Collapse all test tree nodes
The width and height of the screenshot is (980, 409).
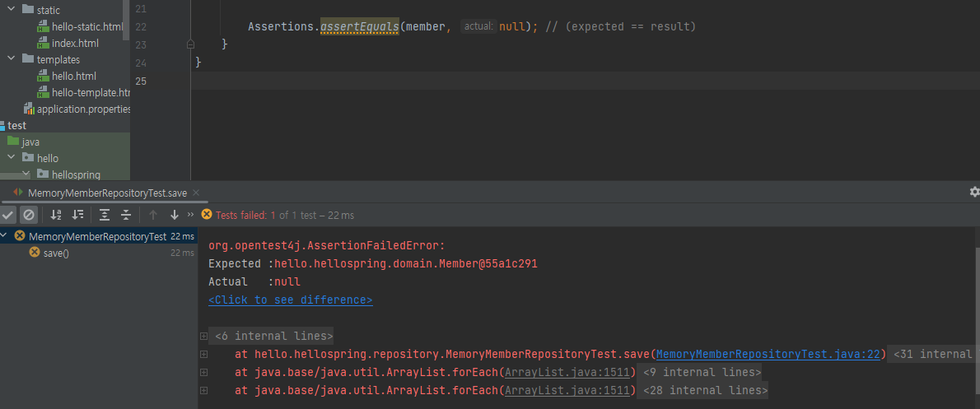pyautogui.click(x=126, y=215)
